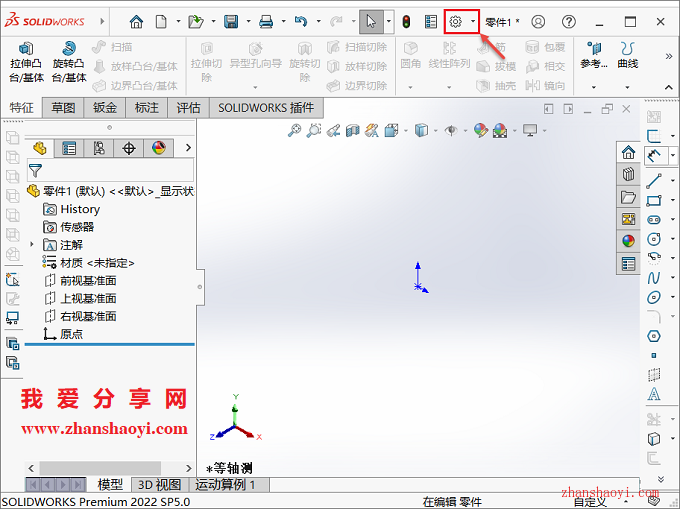This screenshot has width=680, height=509.
Task: Open a file with the Open folder icon
Action: (196, 21)
